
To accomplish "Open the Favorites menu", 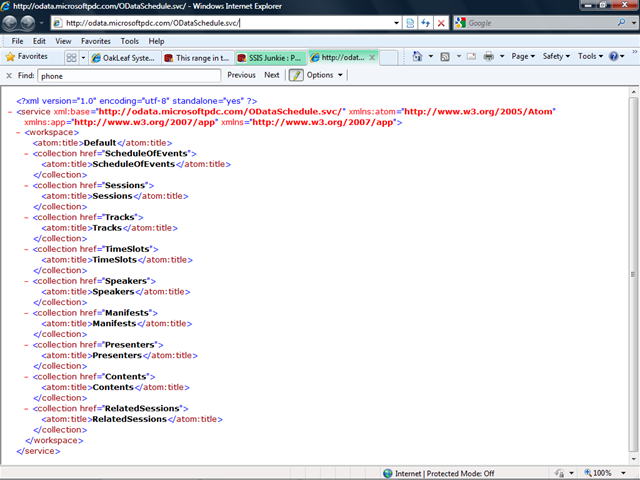I will click(96, 41).
